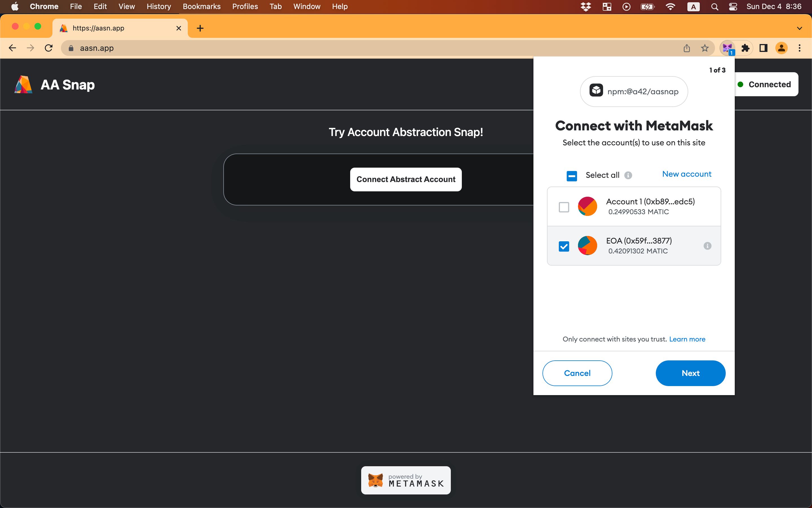The width and height of the screenshot is (812, 508).
Task: Open Dropbox menu bar icon
Action: (x=586, y=6)
